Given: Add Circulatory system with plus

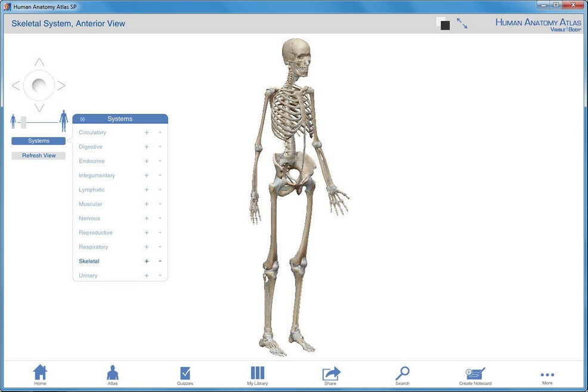Looking at the screenshot, I should pos(147,132).
